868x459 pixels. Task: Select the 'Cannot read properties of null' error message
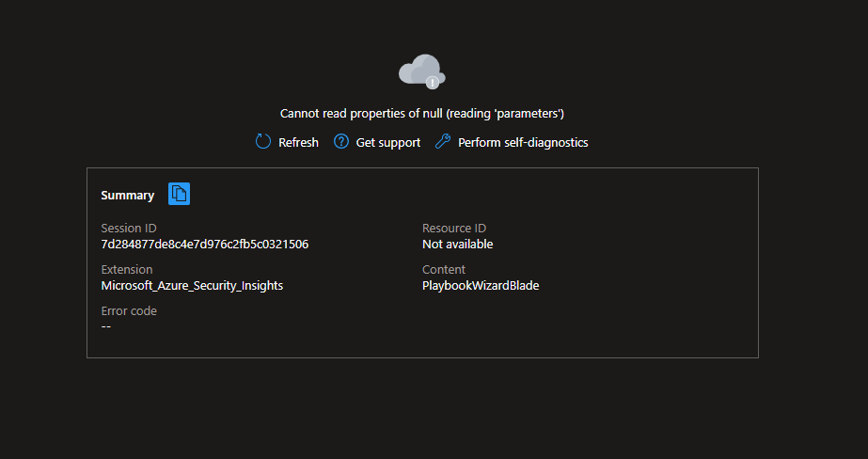[x=421, y=113]
